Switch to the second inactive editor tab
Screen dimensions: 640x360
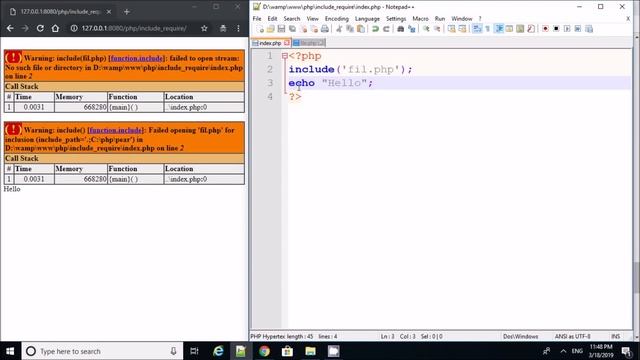[309, 43]
